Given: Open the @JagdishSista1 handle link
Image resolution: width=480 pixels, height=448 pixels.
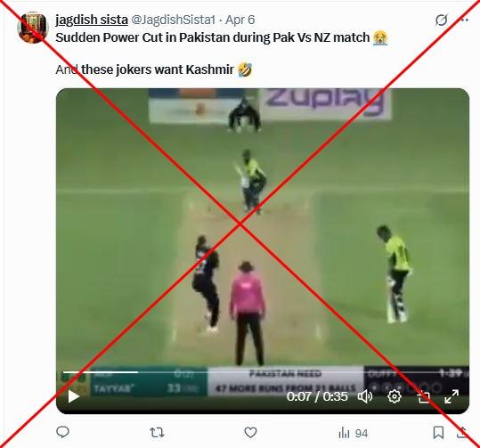Looking at the screenshot, I should coord(174,20).
